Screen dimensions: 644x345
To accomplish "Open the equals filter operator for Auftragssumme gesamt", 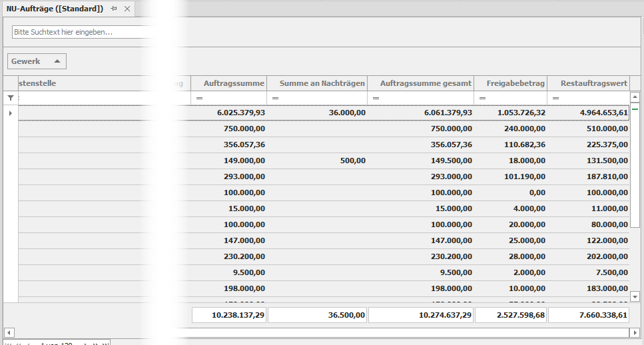I will 376,99.
